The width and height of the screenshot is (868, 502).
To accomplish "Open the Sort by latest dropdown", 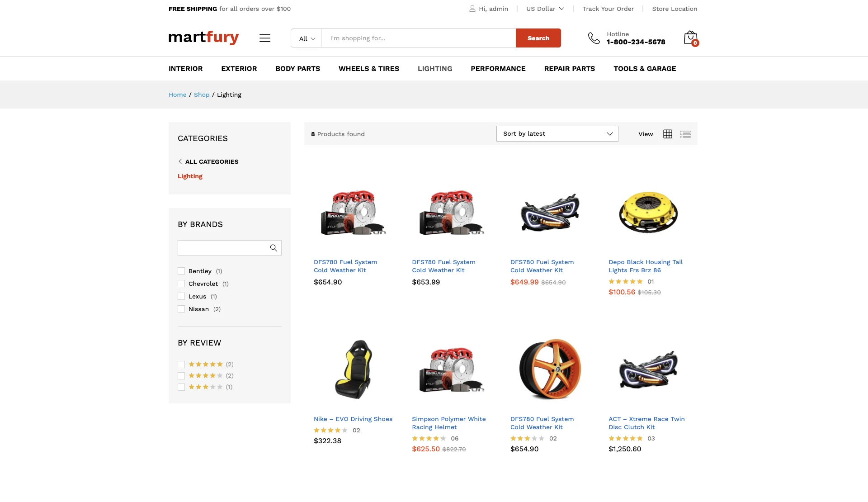I will [x=557, y=133].
